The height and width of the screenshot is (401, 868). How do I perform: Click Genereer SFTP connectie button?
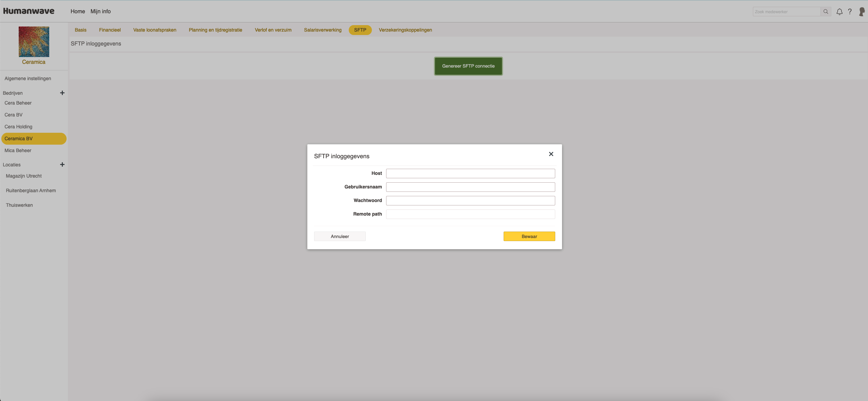[468, 66]
